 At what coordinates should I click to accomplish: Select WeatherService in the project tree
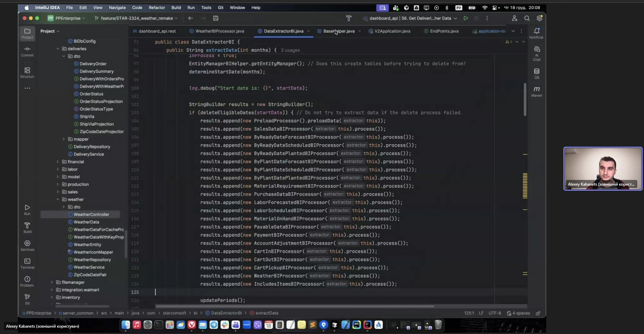click(89, 267)
